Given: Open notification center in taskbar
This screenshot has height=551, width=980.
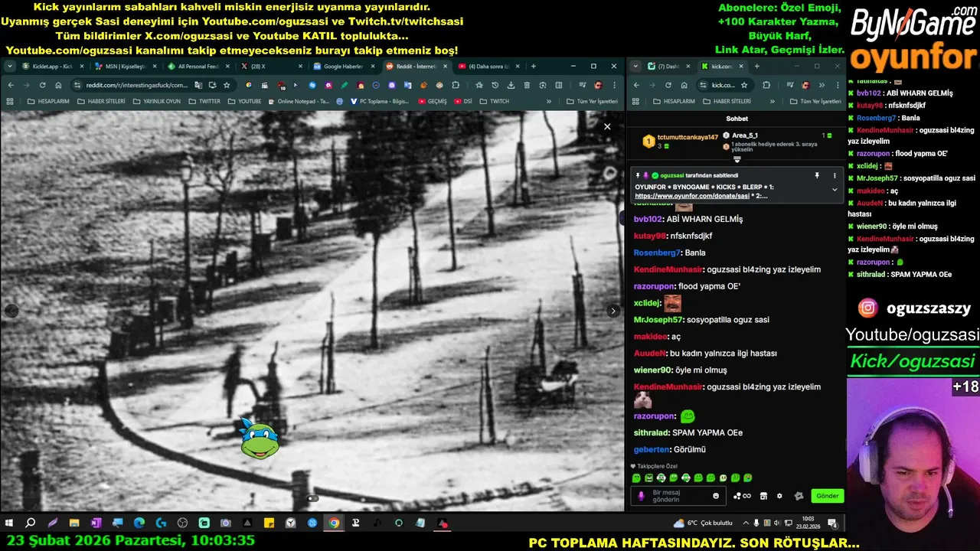Looking at the screenshot, I should click(x=831, y=523).
